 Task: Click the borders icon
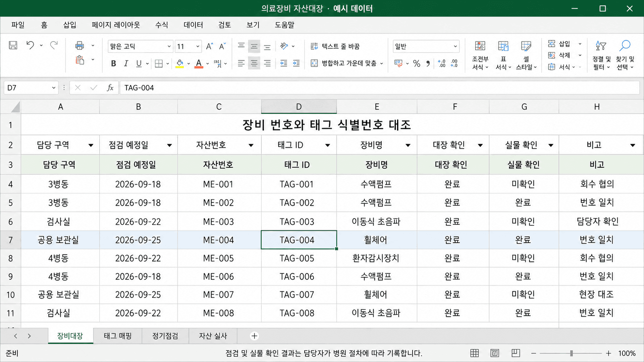point(159,63)
